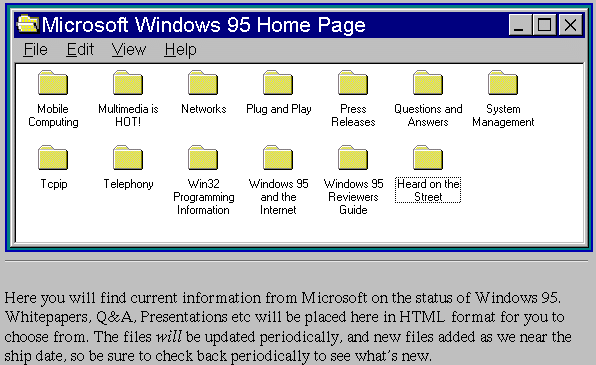Open the Networks folder icon
596x365 pixels.
tap(203, 83)
